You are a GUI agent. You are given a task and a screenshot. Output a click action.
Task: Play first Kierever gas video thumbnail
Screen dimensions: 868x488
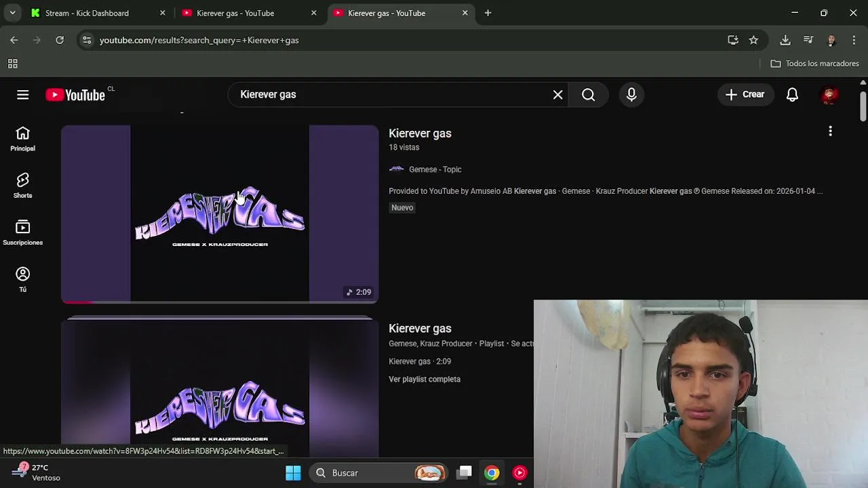point(220,213)
